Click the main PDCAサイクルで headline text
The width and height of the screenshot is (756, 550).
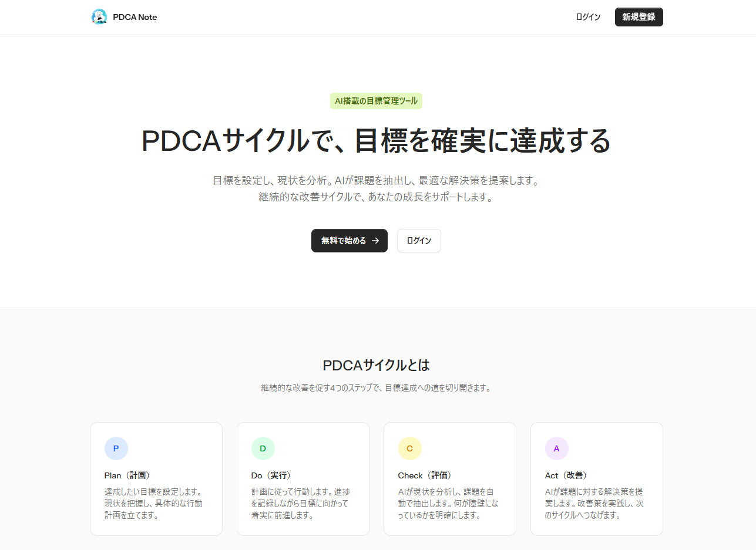(376, 141)
